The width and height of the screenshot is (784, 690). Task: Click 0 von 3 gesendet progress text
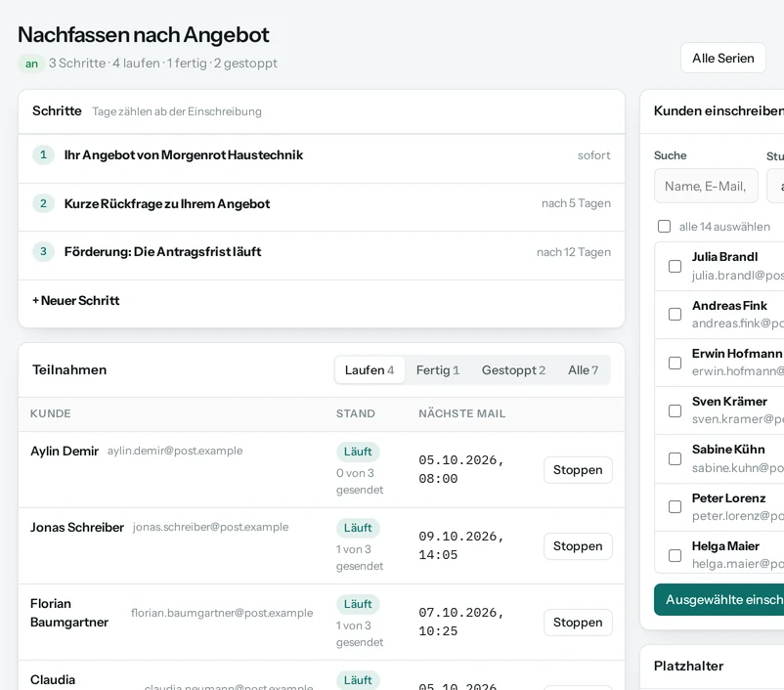coord(360,481)
